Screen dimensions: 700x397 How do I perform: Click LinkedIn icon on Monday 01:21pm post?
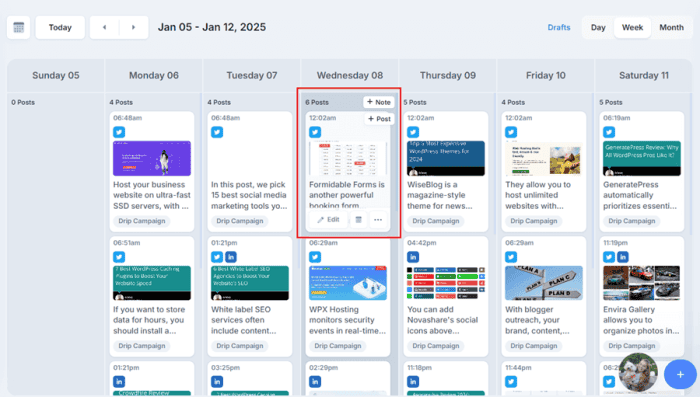[x=119, y=382]
